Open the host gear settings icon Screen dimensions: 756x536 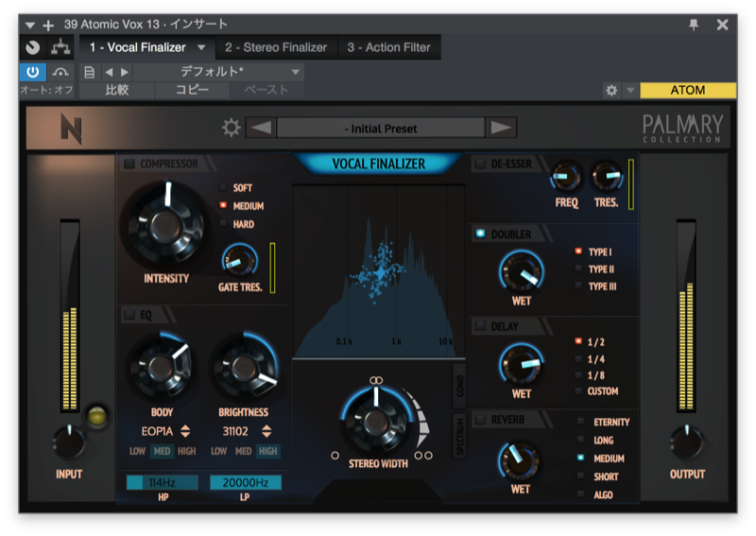[611, 90]
